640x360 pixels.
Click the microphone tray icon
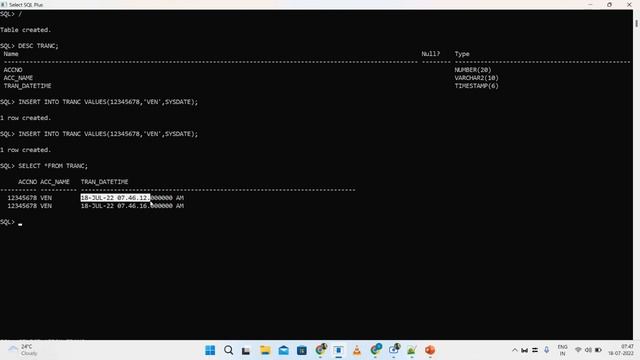coord(546,350)
